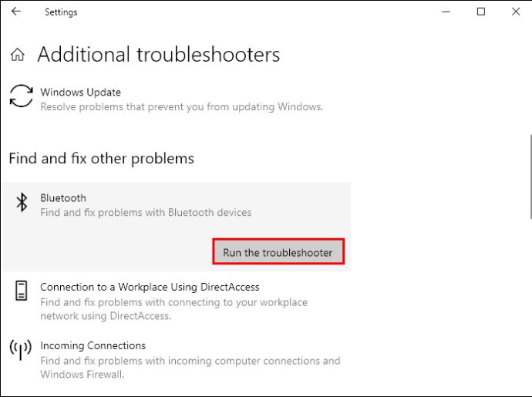532x397 pixels.
Task: Expand the Incoming Connections troubleshooter
Action: coord(176,360)
